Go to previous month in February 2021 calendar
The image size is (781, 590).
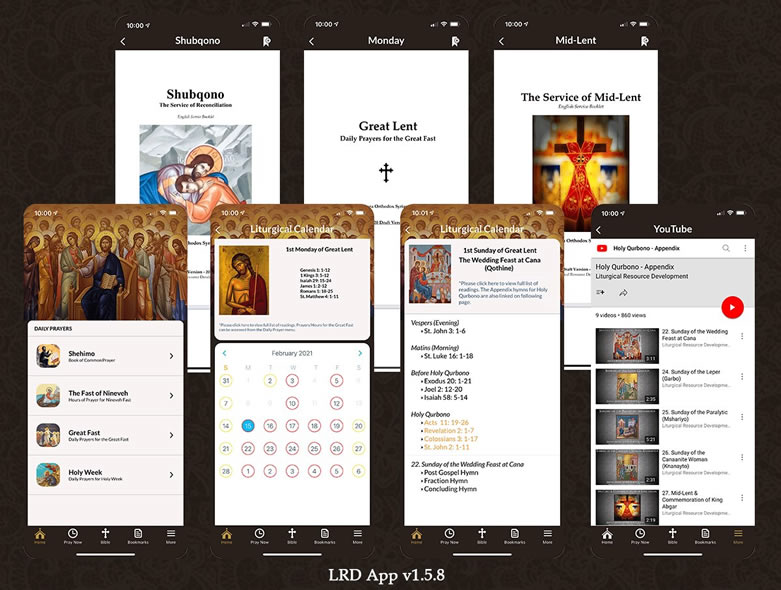pyautogui.click(x=225, y=353)
